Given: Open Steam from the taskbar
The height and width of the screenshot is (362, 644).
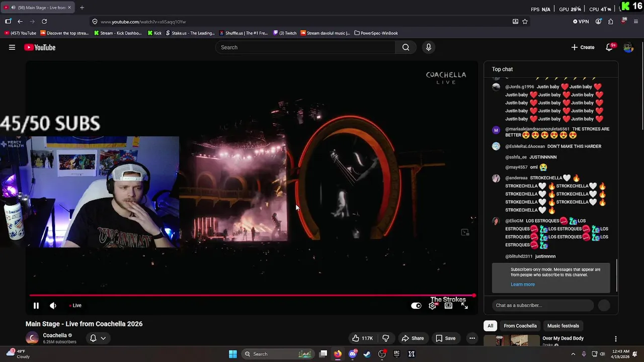Looking at the screenshot, I should coord(367,354).
